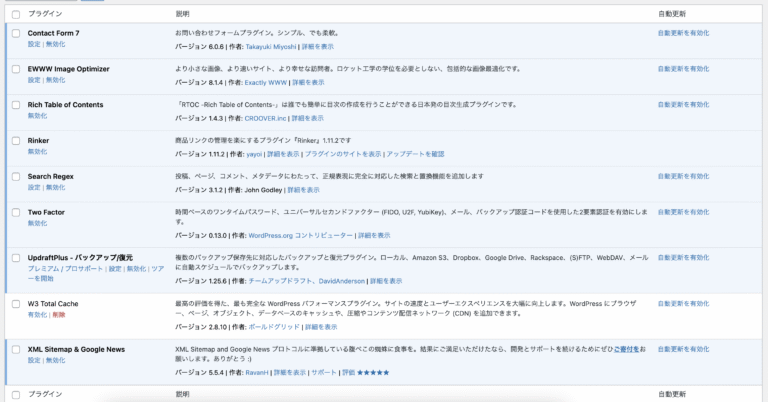Show 詳細を表示 for EWWW Image Optimizer
The width and height of the screenshot is (768, 402).
[308, 83]
